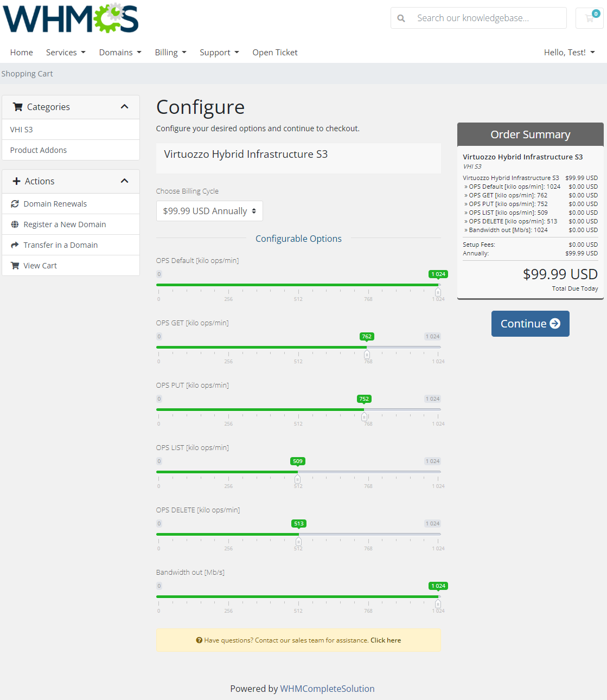Click 'Bandwidth out [Mb/s]: 1024' in Order Summary
The image size is (607, 700).
click(508, 230)
